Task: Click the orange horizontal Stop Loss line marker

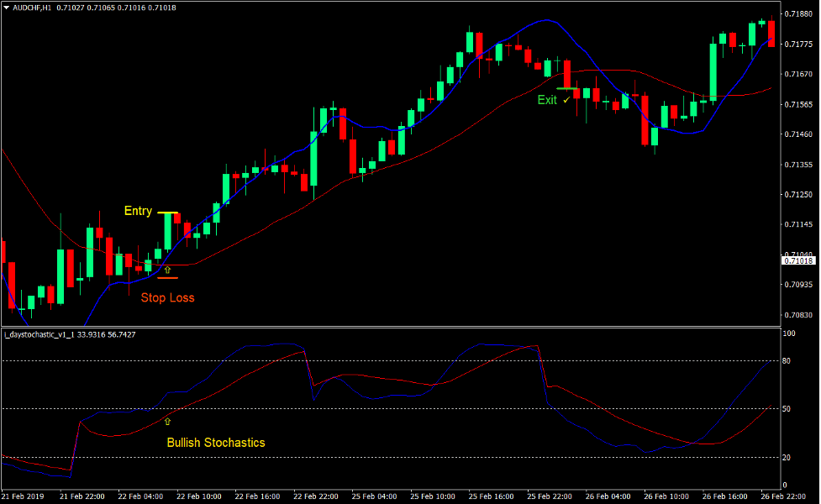Action: coord(167,278)
